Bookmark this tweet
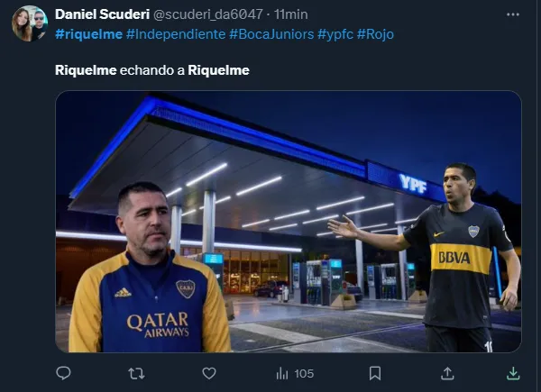 point(375,372)
